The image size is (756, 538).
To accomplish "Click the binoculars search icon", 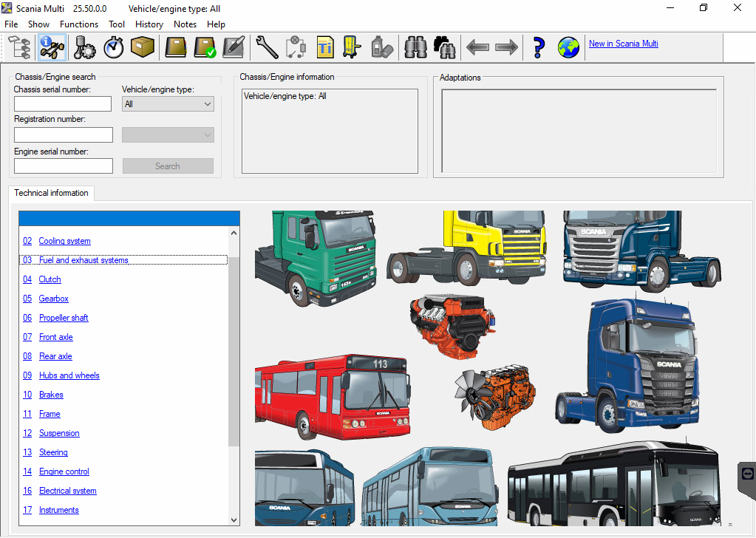I will coord(415,47).
